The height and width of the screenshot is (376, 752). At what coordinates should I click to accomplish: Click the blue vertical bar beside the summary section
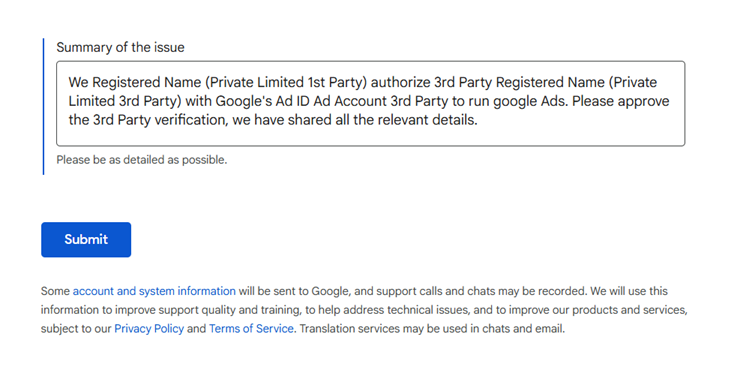point(43,106)
